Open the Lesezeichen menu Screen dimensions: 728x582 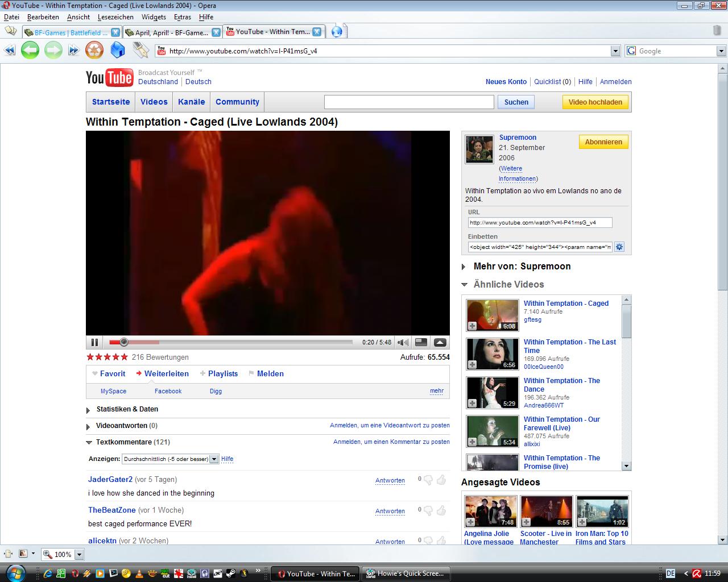point(115,17)
